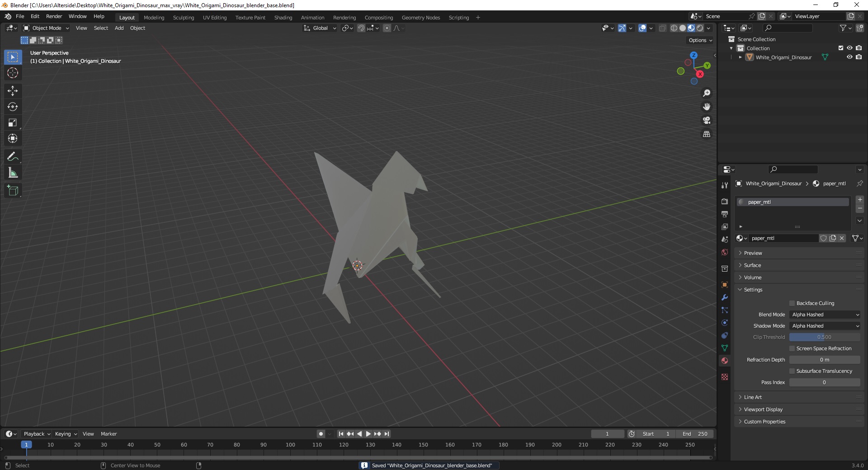Select the Measure tool

tap(13, 173)
